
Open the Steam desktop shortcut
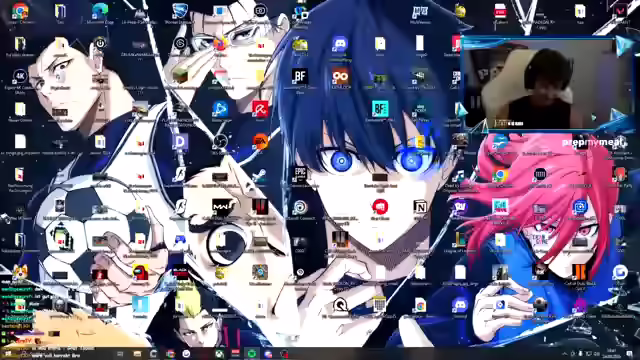tap(260, 176)
